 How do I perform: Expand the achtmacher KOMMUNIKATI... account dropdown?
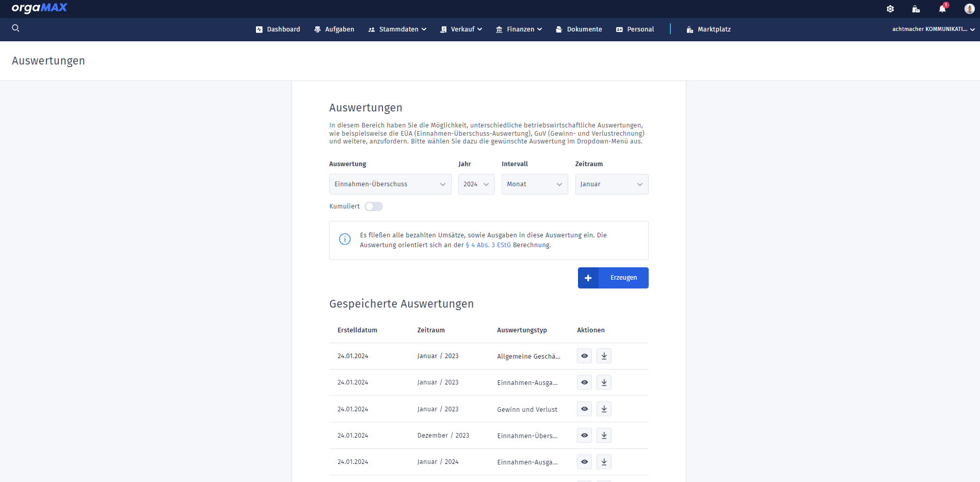click(x=934, y=29)
